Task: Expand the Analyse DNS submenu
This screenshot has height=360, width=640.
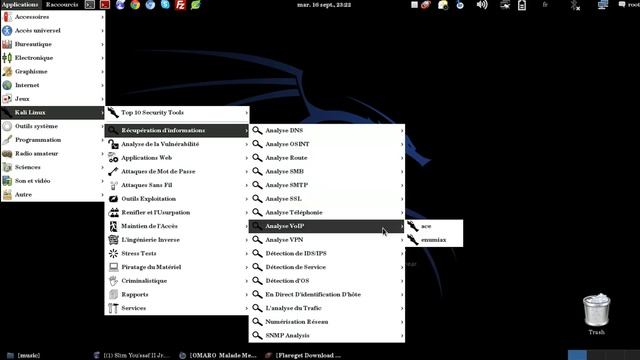Action: (327, 131)
